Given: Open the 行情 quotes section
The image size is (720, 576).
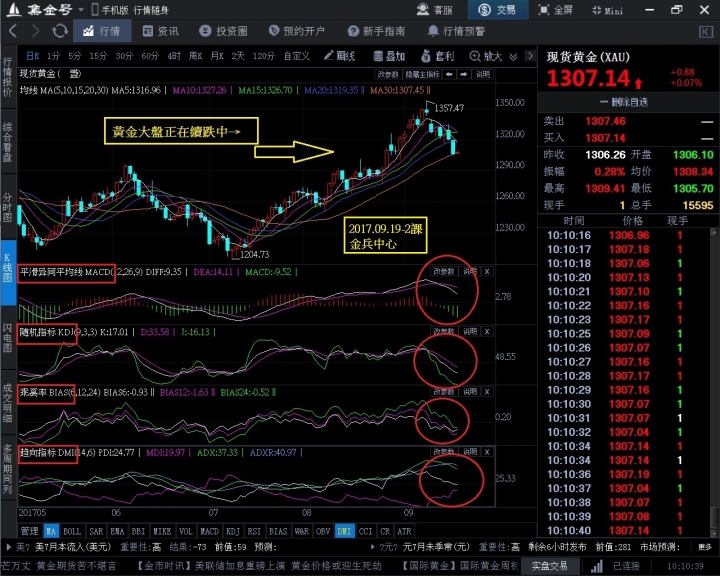Looking at the screenshot, I should point(102,31).
